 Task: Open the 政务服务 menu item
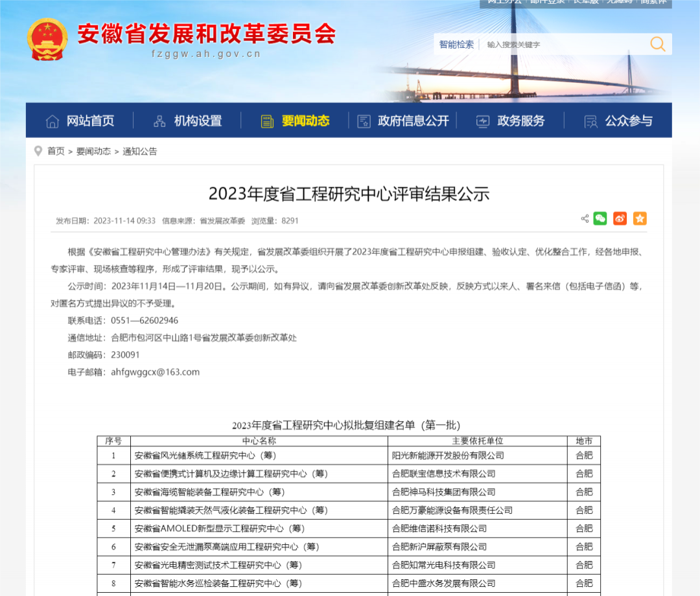coord(521,120)
